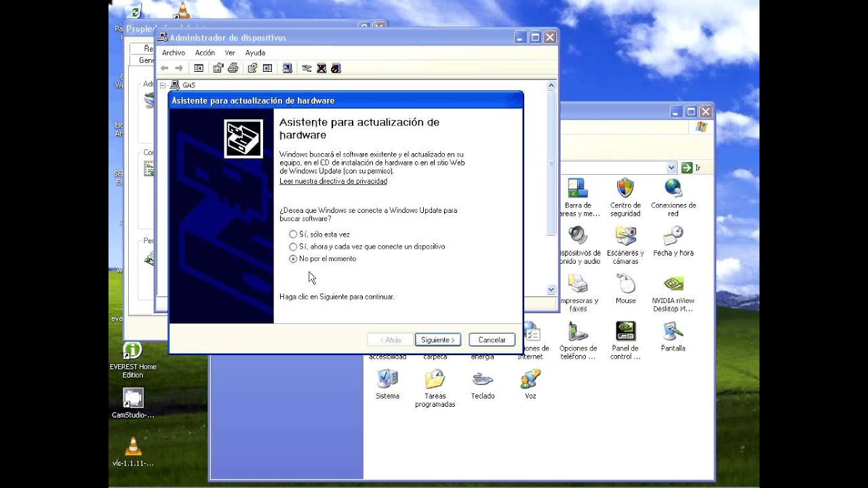Select 'Sí, ahora y cada vez que conecte' option

point(367,247)
